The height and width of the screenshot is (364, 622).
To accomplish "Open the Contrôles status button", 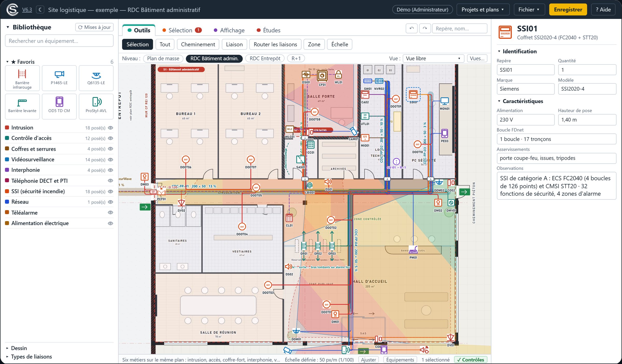I will pos(471,360).
